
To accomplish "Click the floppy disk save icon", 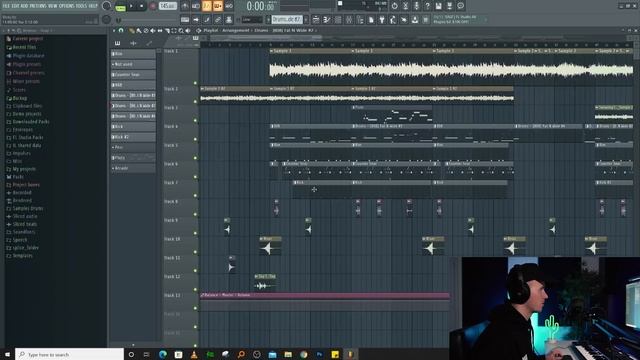I will point(438,6).
